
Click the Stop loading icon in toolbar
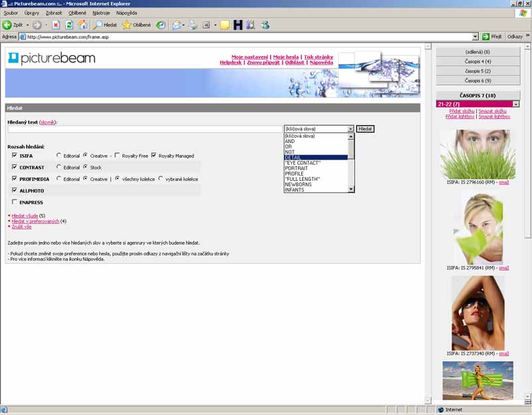click(x=56, y=25)
